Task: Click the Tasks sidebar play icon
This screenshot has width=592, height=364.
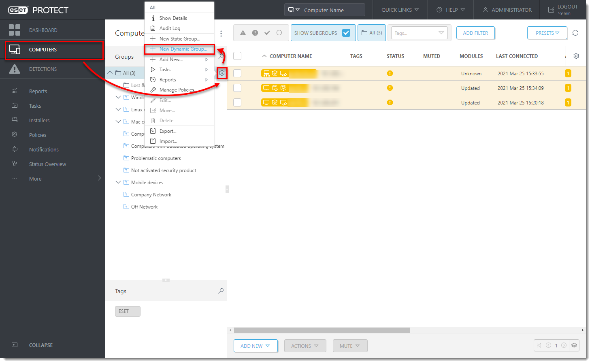Action: click(15, 106)
